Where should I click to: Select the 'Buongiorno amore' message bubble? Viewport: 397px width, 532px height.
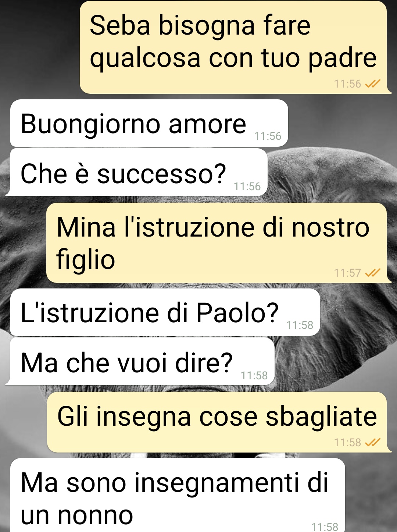[149, 123]
